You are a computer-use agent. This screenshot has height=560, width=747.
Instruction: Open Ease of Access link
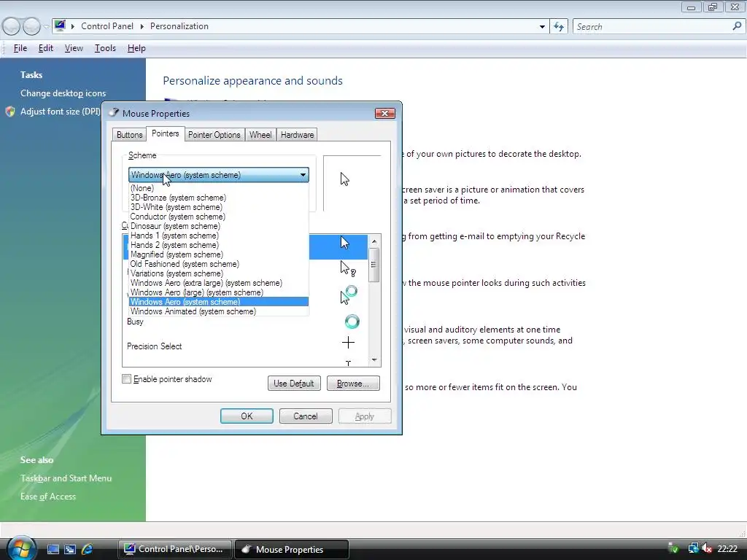pos(48,497)
